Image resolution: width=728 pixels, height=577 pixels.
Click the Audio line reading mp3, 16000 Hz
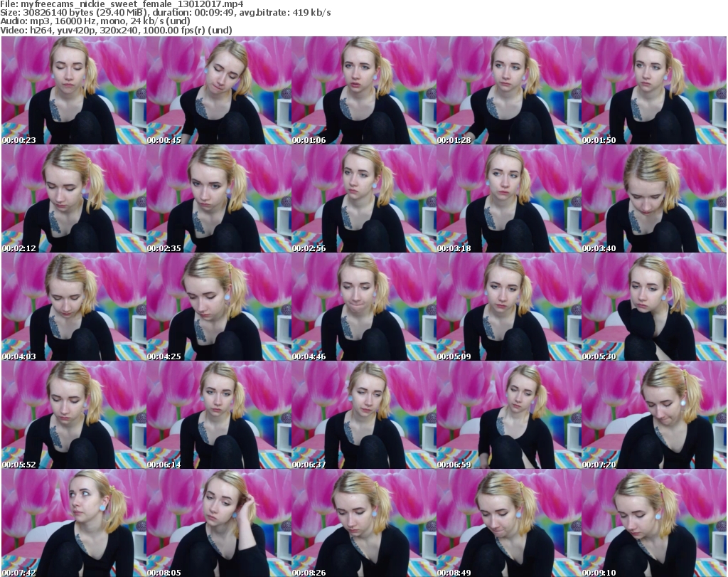pyautogui.click(x=95, y=21)
